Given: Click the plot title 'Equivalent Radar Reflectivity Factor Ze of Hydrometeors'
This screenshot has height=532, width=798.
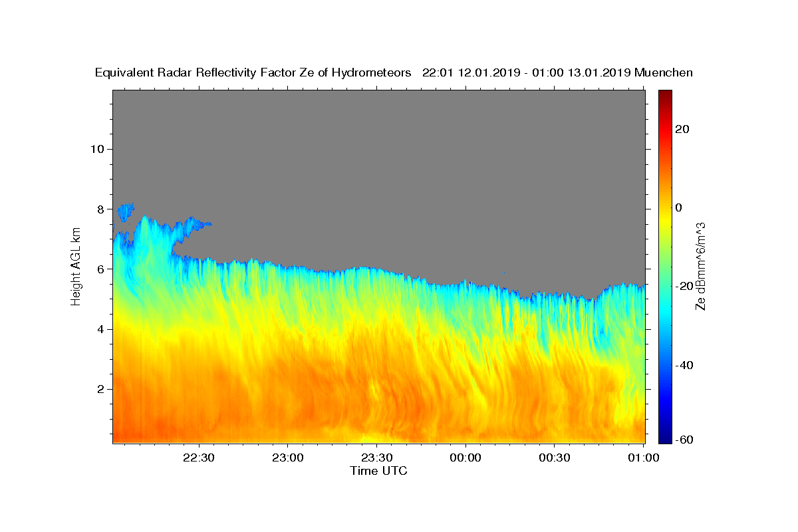Looking at the screenshot, I should [x=253, y=72].
